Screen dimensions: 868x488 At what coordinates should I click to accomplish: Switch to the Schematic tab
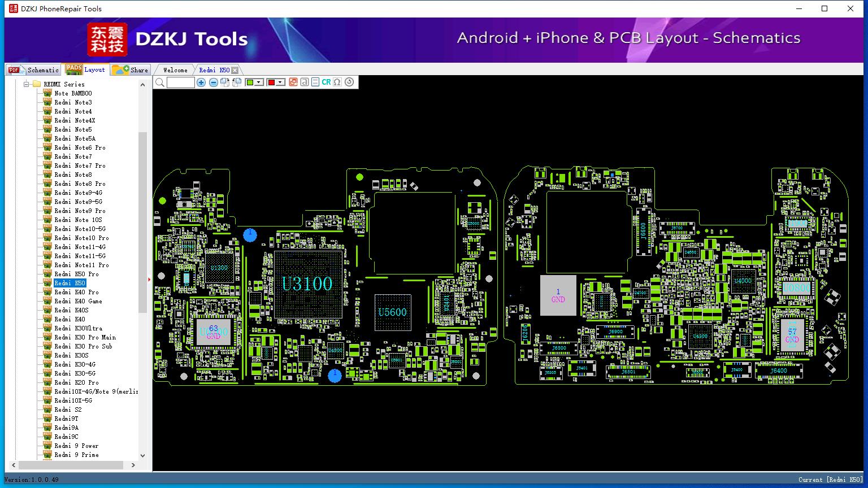point(34,69)
